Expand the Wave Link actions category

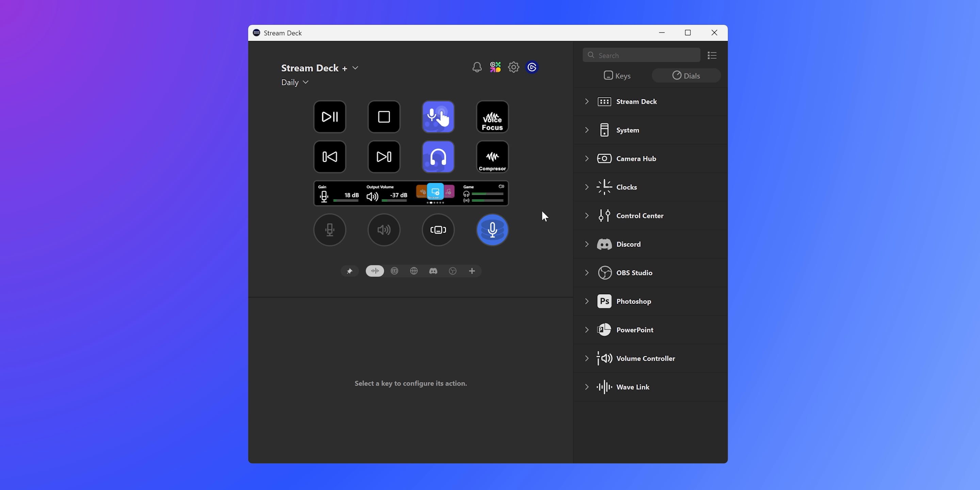tap(586, 387)
